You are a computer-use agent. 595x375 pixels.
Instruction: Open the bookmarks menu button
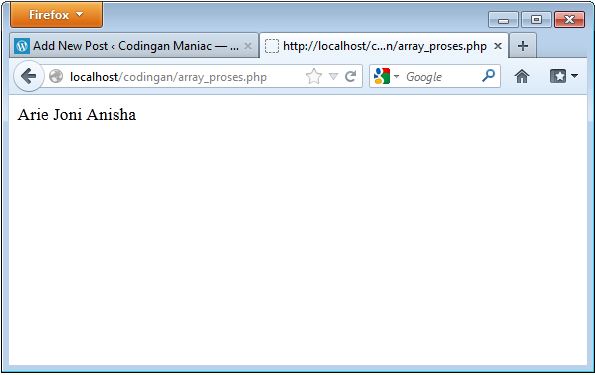click(564, 76)
